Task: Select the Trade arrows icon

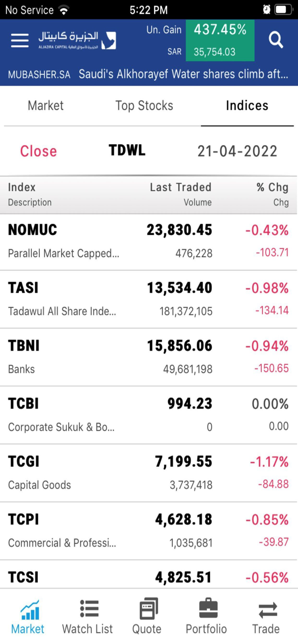Action: tap(266, 615)
